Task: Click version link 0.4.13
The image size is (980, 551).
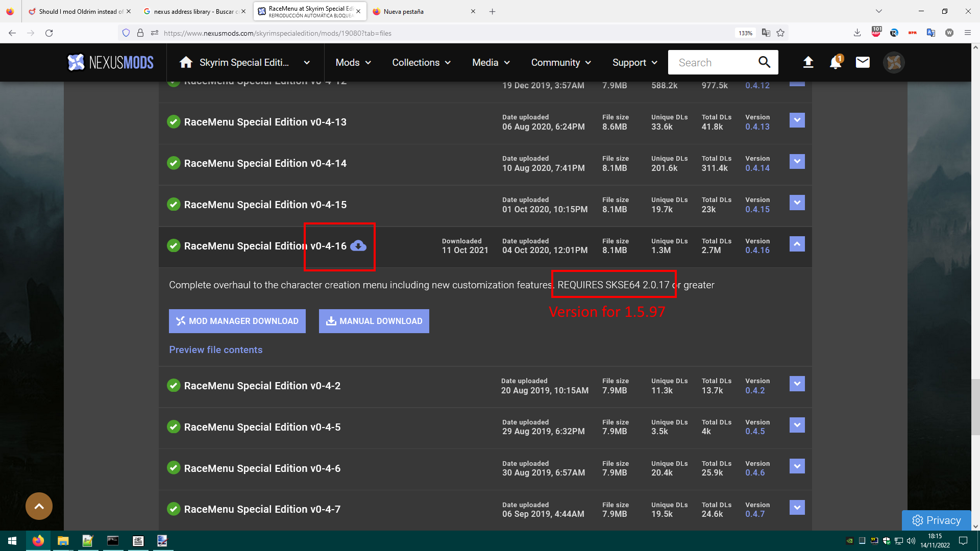Action: (757, 127)
